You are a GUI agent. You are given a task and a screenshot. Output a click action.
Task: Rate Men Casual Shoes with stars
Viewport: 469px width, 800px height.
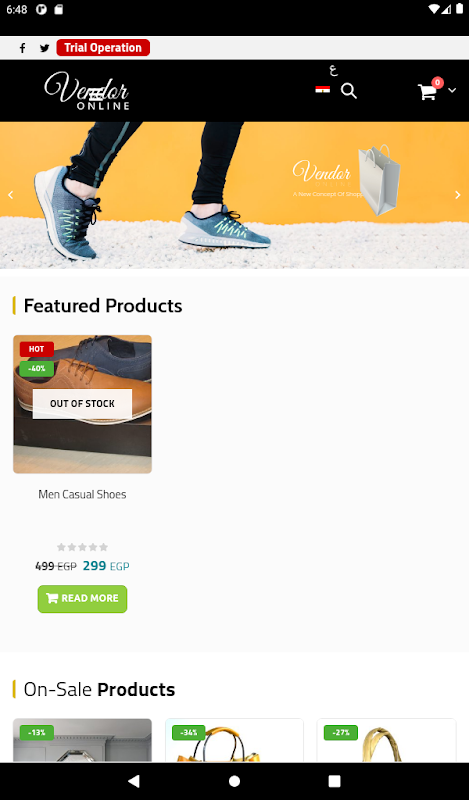(82, 547)
